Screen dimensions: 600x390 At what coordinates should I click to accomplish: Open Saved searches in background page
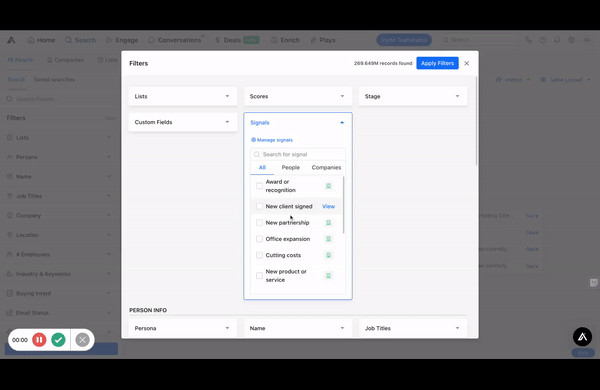54,80
